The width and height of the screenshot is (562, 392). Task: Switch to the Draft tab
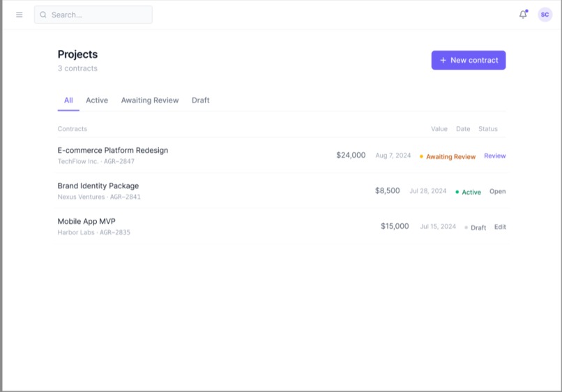pyautogui.click(x=200, y=100)
